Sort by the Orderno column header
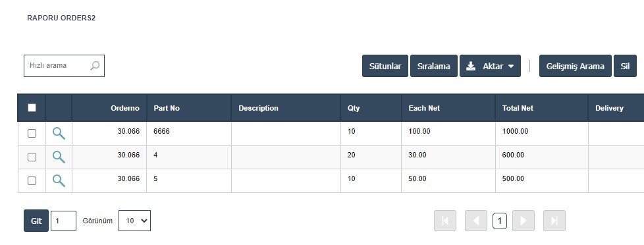The height and width of the screenshot is (245, 644). [x=125, y=108]
